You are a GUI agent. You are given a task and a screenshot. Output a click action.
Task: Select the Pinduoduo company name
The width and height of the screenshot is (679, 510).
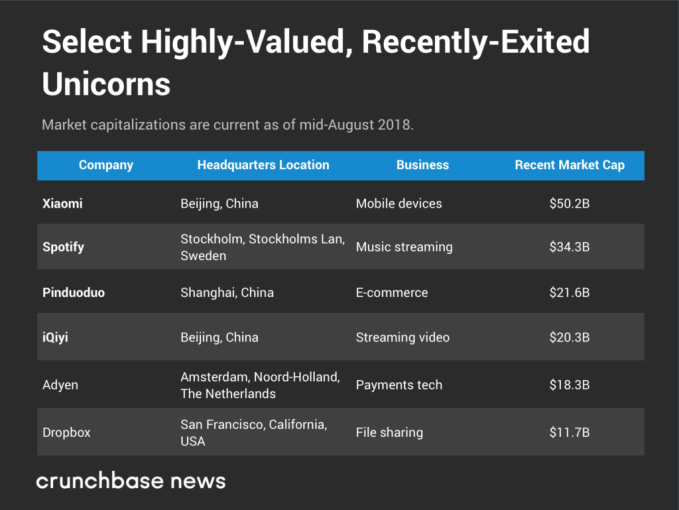75,293
